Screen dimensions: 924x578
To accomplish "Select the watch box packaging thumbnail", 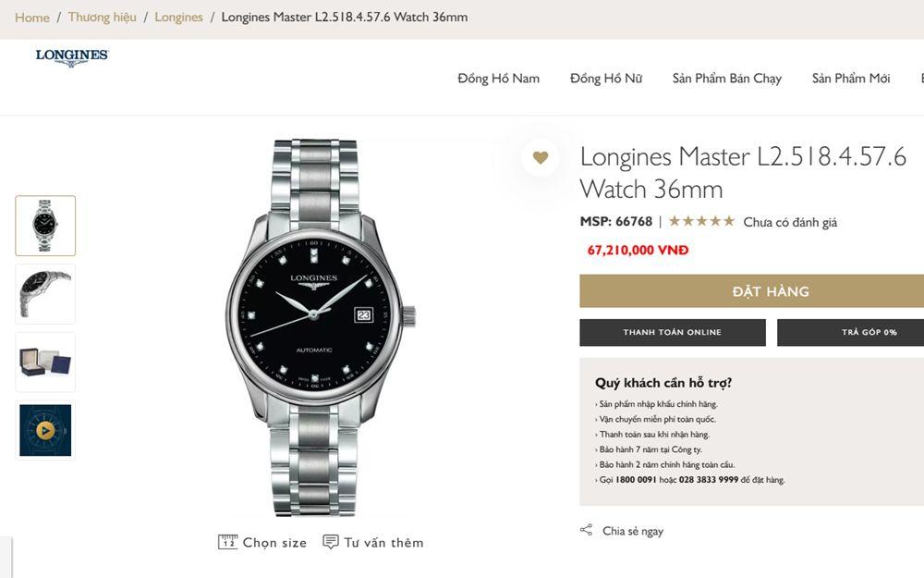I will pyautogui.click(x=45, y=362).
